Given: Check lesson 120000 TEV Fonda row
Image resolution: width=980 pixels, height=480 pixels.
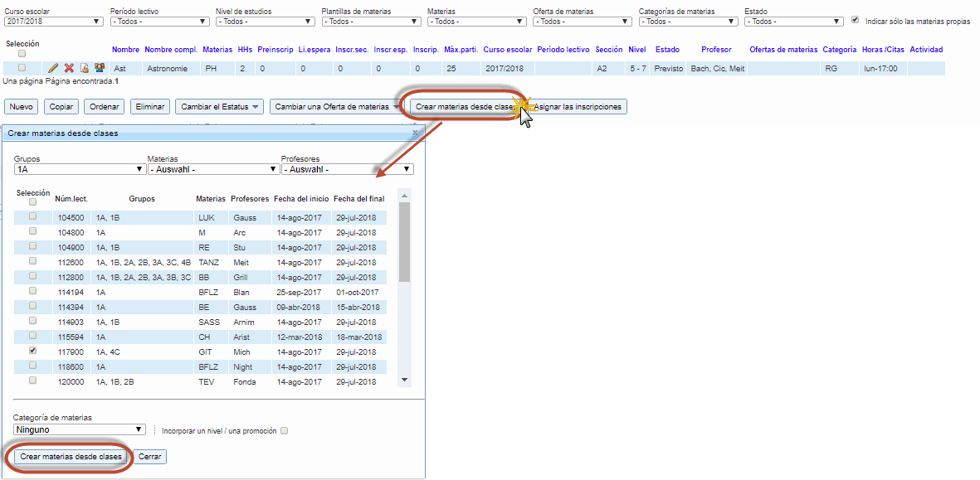Looking at the screenshot, I should 33,381.
